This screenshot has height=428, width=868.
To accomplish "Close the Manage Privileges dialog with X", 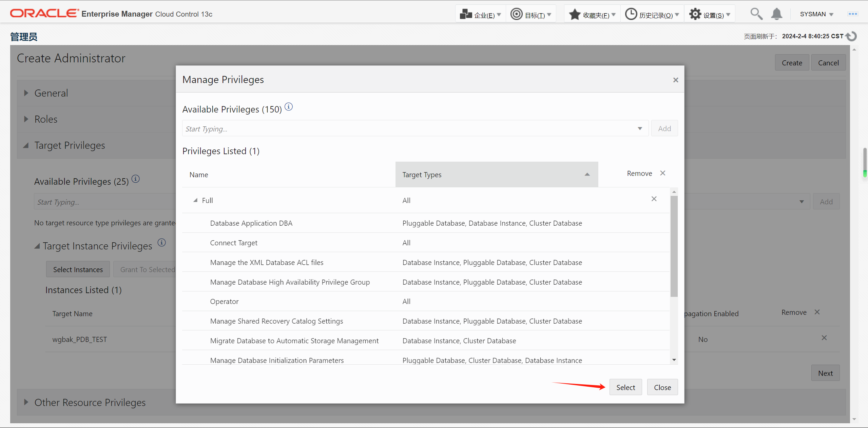I will click(675, 80).
